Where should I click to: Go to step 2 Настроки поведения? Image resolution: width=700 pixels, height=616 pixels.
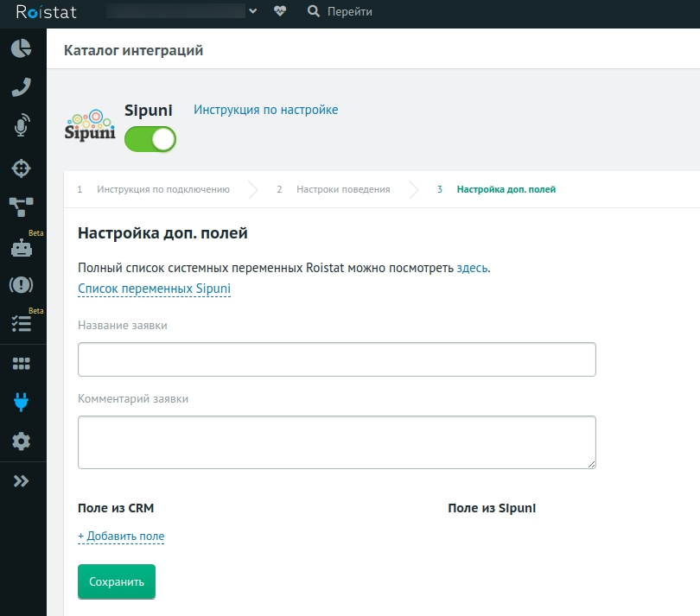(343, 189)
